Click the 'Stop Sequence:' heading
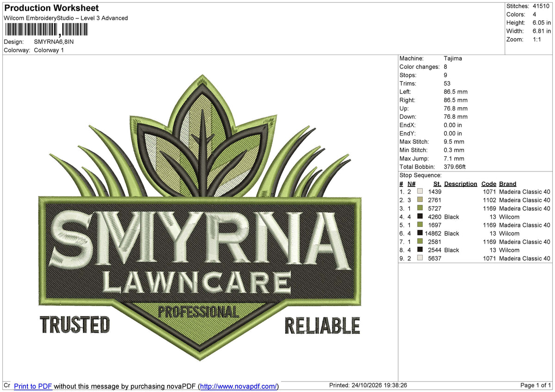Screen dimensions: 555x392 [420, 175]
